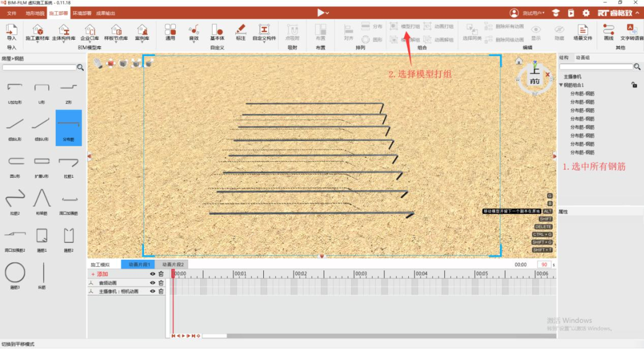This screenshot has height=349, width=644.
Task: Click the timeline horizontal scrollbar
Action: [214, 336]
